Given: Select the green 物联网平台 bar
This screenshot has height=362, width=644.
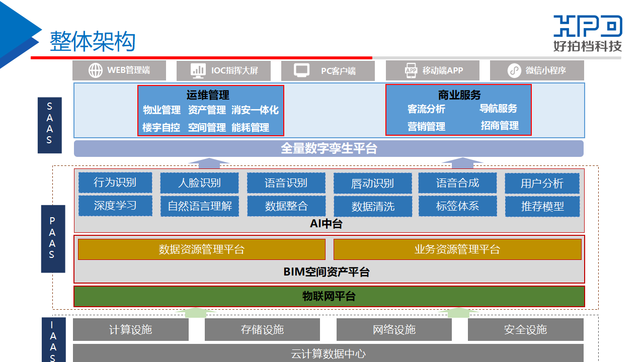Looking at the screenshot, I should pyautogui.click(x=329, y=296).
